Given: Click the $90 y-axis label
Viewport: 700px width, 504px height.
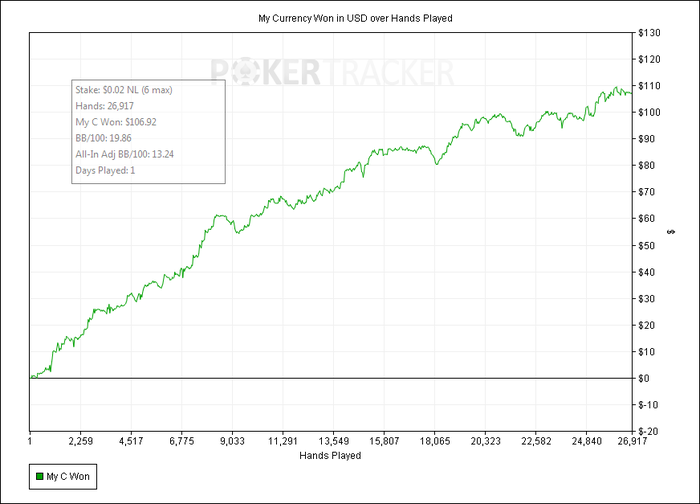Looking at the screenshot, I should [x=647, y=138].
